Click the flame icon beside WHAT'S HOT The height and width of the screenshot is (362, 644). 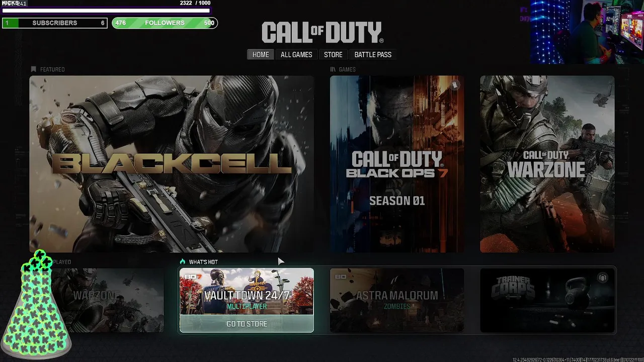183,261
